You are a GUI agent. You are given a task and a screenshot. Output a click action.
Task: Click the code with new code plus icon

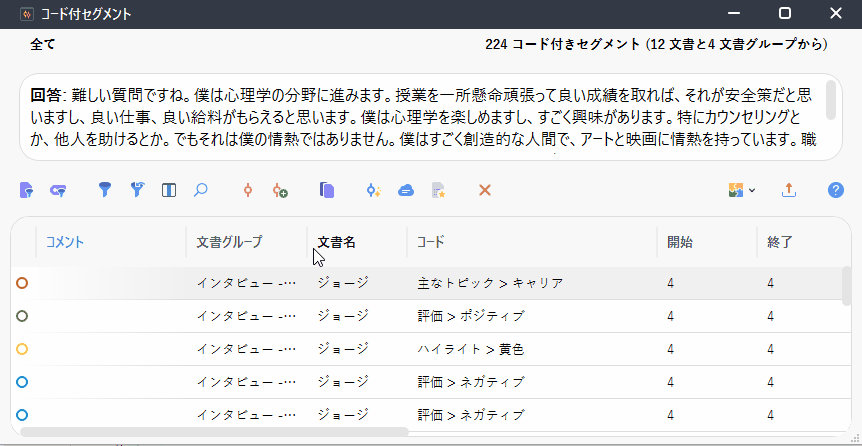(x=280, y=190)
